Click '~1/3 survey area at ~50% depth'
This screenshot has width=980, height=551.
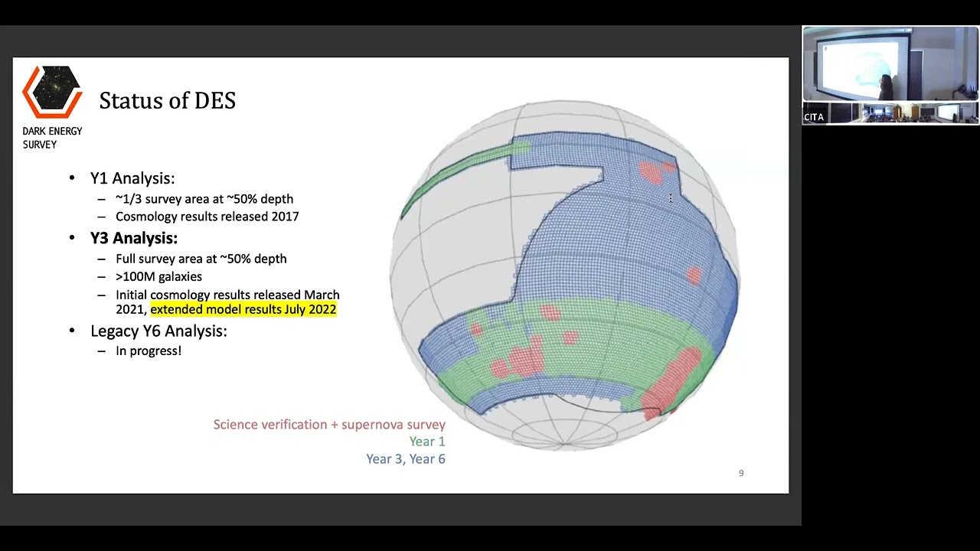204,199
